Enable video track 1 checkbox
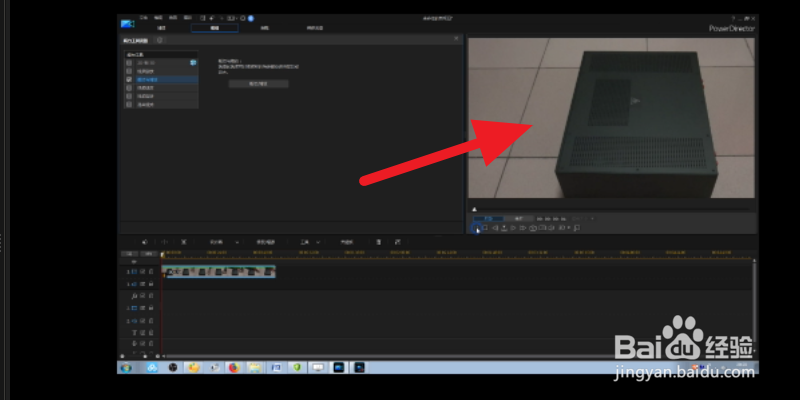 (142, 272)
